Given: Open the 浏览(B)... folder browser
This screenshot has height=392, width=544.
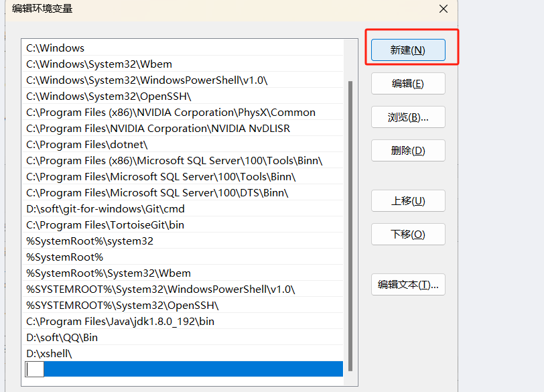Looking at the screenshot, I should (408, 117).
